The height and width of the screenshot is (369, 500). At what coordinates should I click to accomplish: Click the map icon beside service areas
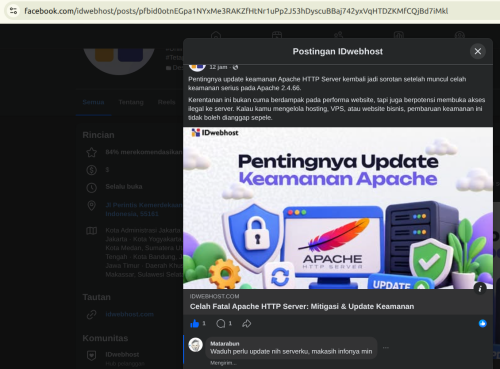(x=92, y=231)
